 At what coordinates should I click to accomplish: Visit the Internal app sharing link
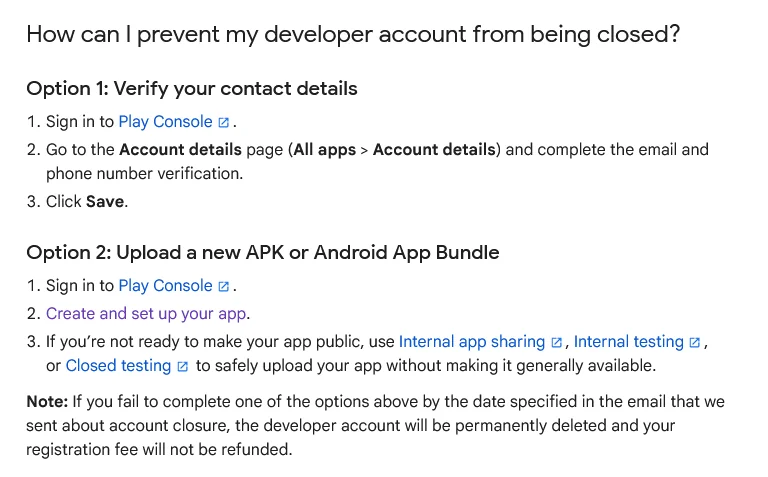coord(472,342)
